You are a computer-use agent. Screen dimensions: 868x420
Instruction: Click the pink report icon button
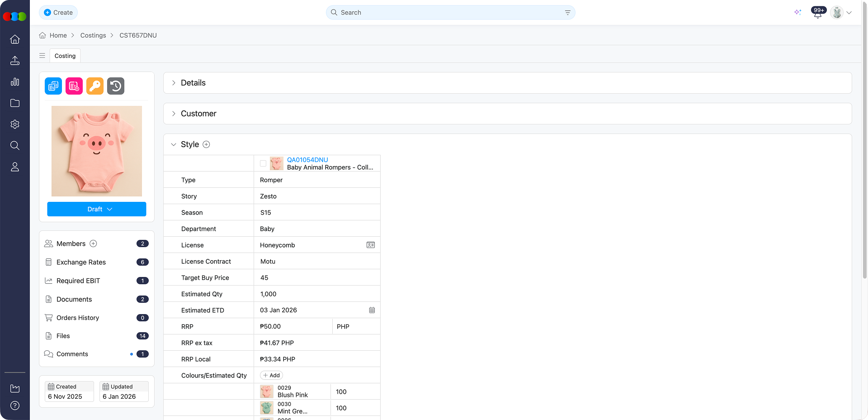(74, 86)
